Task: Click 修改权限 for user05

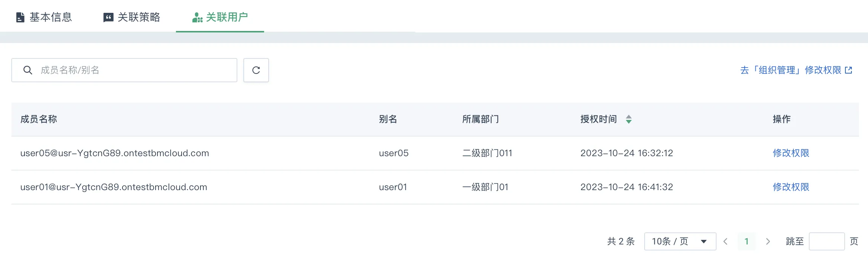Action: click(791, 153)
